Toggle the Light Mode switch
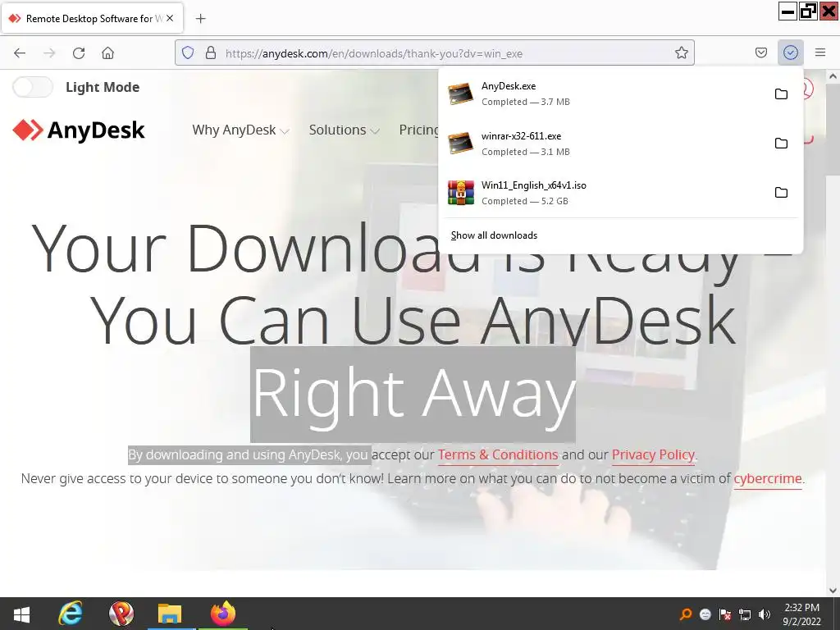Screen dimensions: 840x630 [33, 87]
